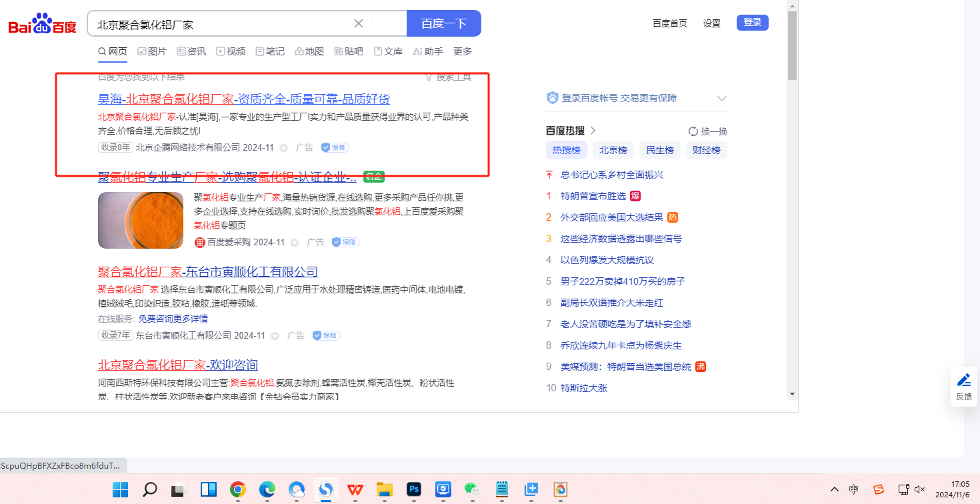Expand the 百度热搜 arrow
This screenshot has width=980, height=504.
(x=593, y=131)
